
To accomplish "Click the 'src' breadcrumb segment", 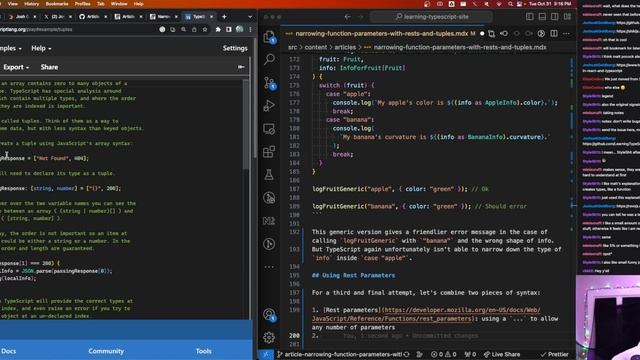I will click(x=293, y=47).
